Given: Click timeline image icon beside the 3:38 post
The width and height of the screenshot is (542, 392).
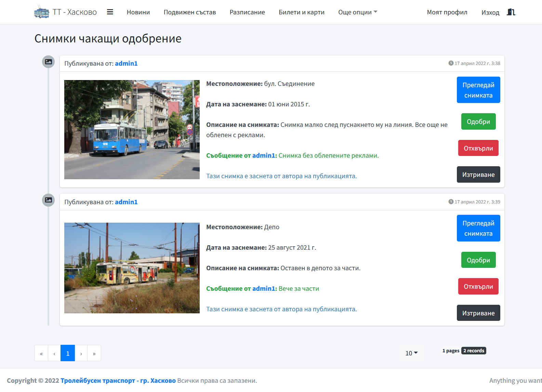Looking at the screenshot, I should point(49,62).
